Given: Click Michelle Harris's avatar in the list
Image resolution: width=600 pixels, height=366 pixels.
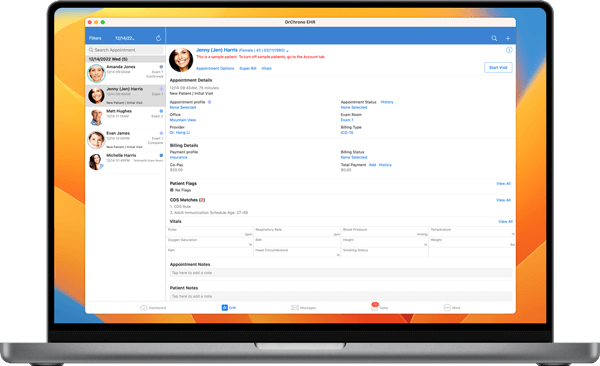Looking at the screenshot, I should pyautogui.click(x=96, y=162).
